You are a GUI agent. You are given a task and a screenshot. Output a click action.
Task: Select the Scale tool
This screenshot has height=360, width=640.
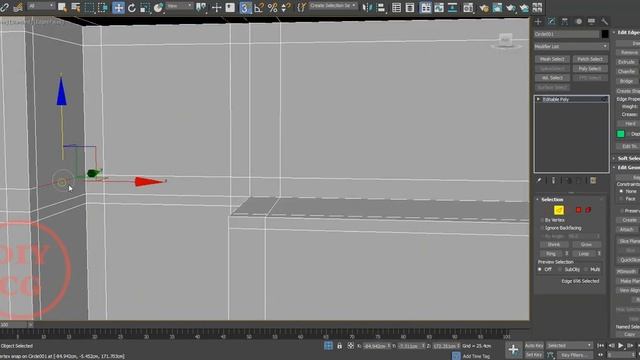pos(145,7)
